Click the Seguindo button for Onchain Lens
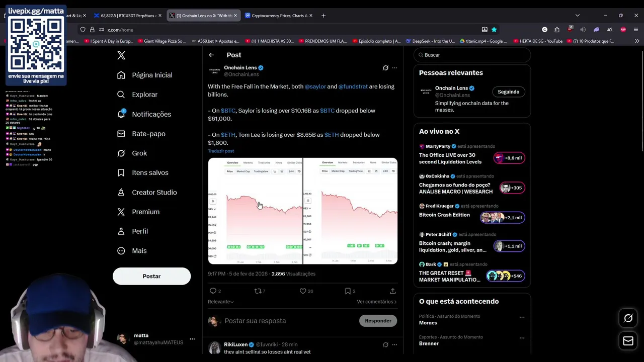The image size is (644, 362). pyautogui.click(x=508, y=92)
